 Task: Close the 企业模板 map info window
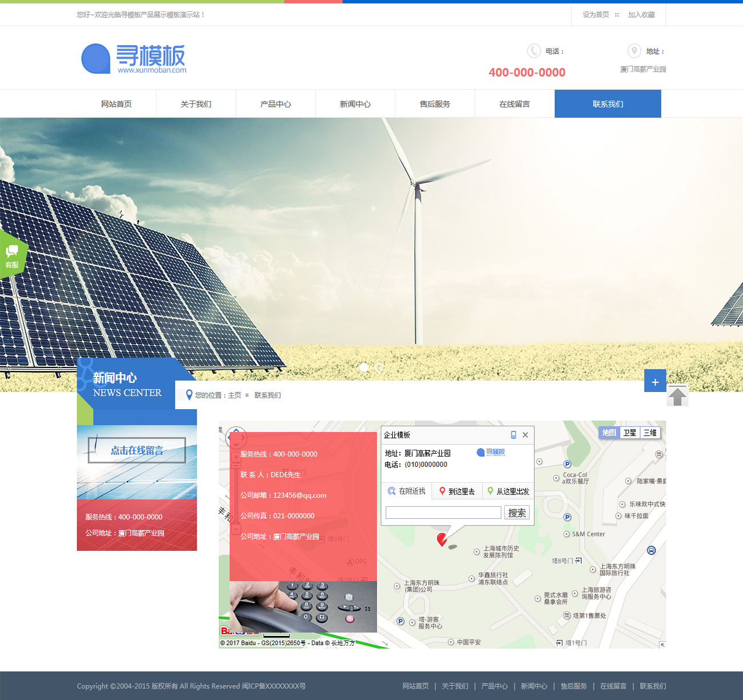tap(525, 435)
